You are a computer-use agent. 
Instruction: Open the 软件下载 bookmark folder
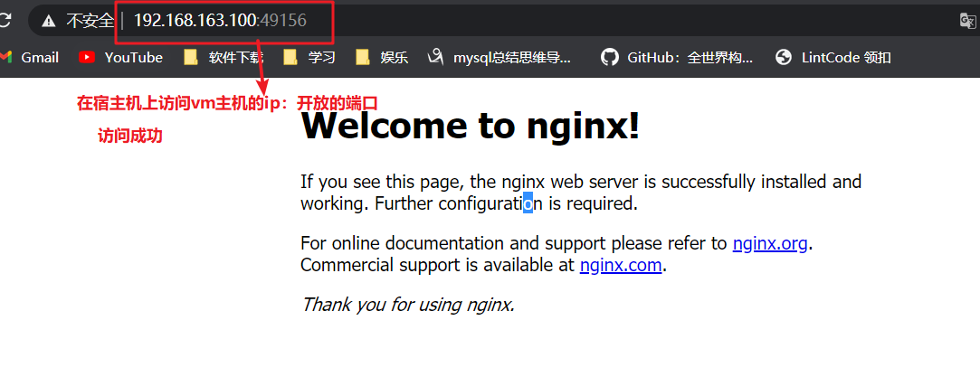tap(224, 58)
